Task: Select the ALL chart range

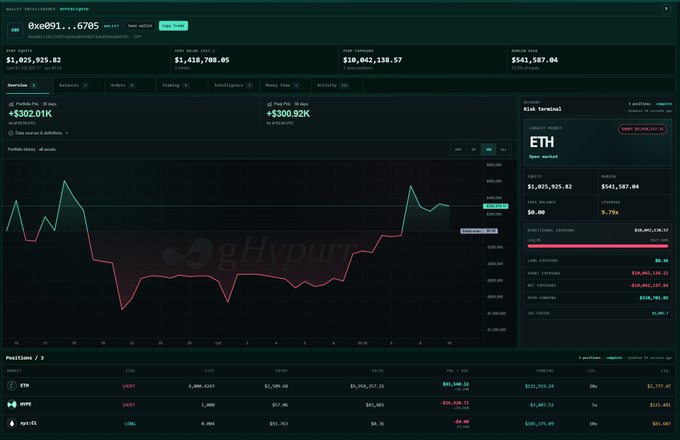Action: coord(503,150)
